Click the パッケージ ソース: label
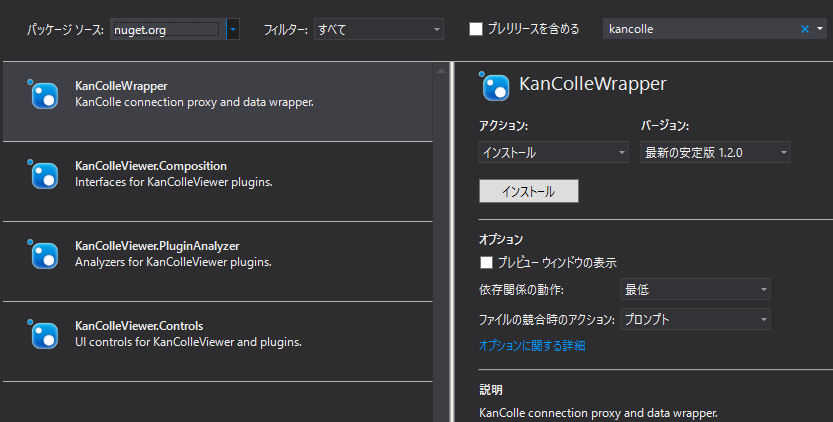 [x=65, y=30]
